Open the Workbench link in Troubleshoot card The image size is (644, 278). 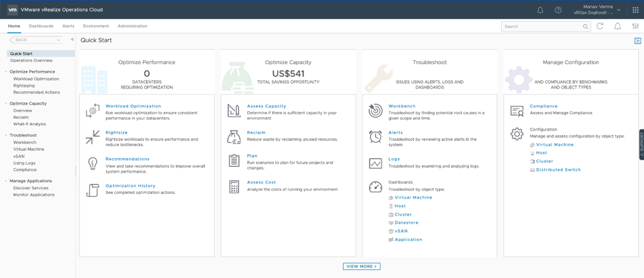click(x=402, y=106)
